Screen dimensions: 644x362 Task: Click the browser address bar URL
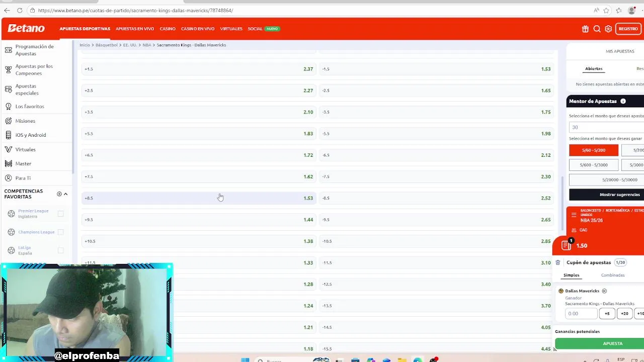click(135, 10)
